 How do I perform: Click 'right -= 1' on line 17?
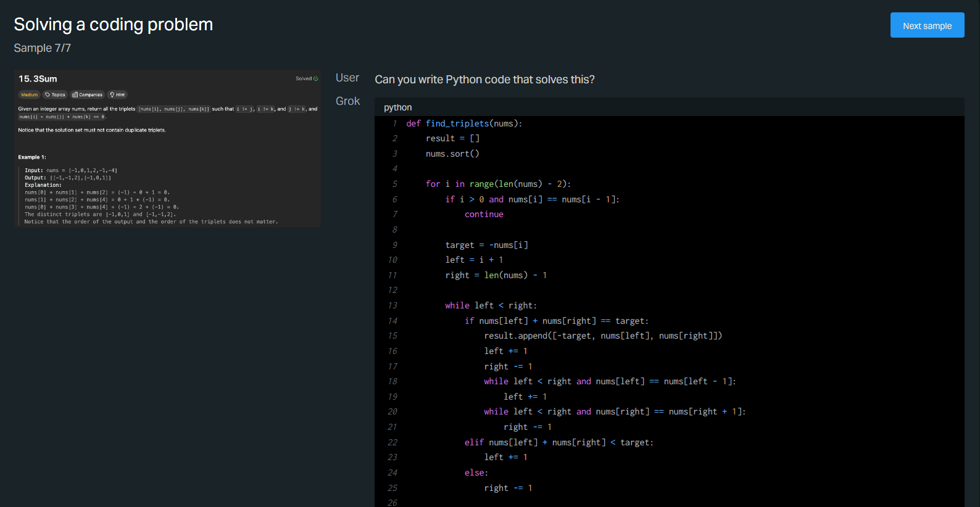[508, 366]
